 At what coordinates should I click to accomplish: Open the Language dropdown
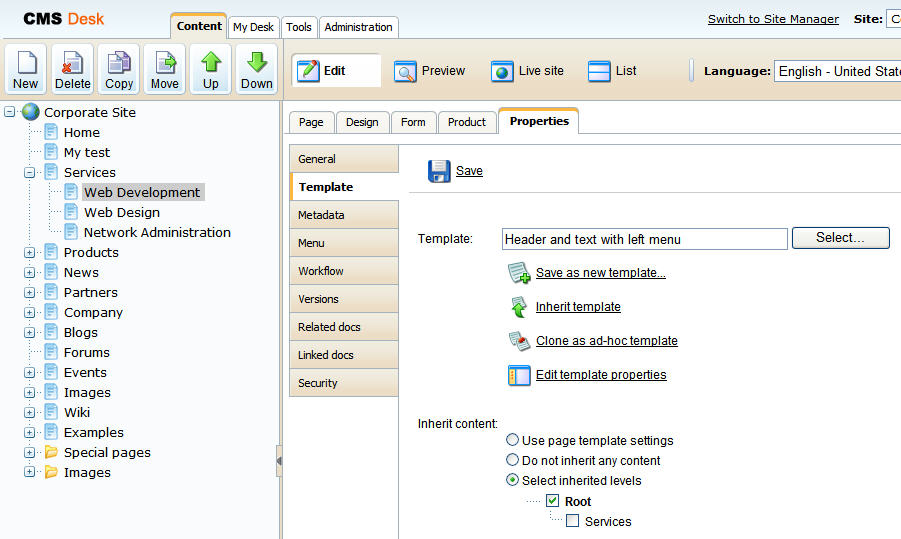click(837, 71)
